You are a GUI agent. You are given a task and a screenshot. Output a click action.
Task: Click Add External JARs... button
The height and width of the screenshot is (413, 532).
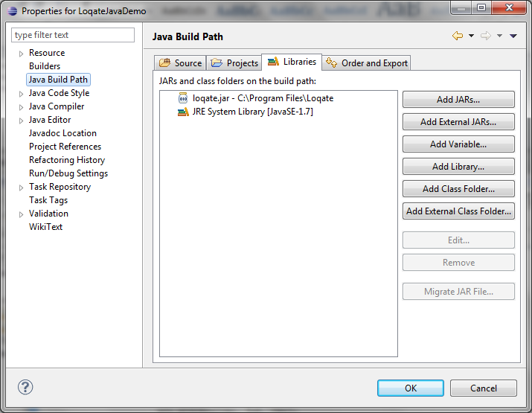pyautogui.click(x=458, y=122)
